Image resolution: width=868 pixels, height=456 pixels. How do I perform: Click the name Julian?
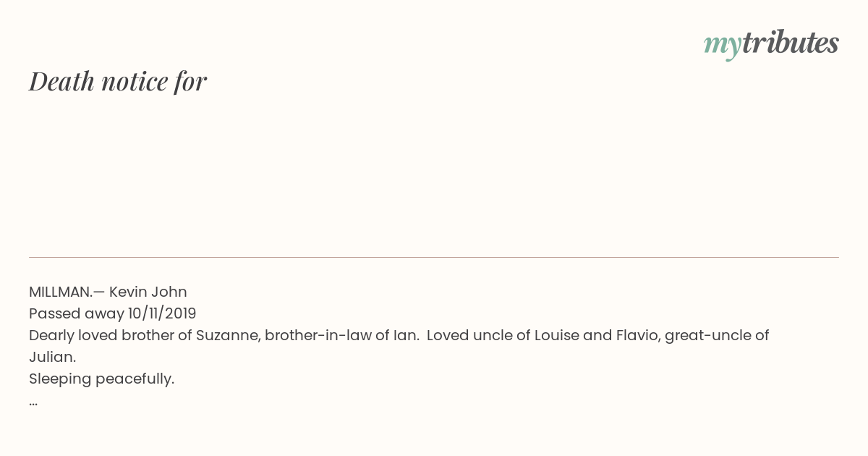[x=52, y=357]
